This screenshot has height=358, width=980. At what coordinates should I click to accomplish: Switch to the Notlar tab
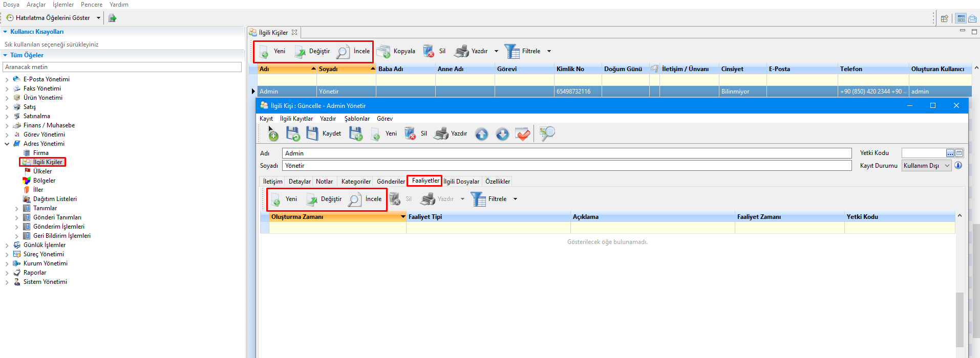pos(324,182)
